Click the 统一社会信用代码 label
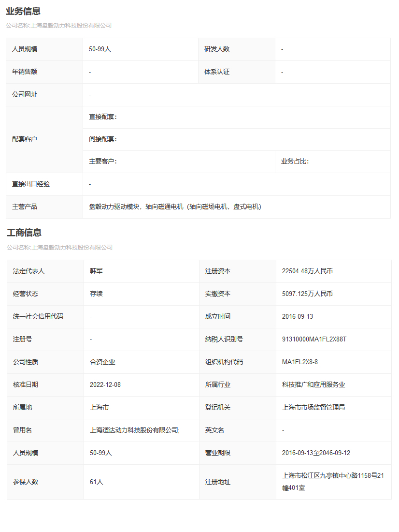Image resolution: width=399 pixels, height=532 pixels. (38, 317)
